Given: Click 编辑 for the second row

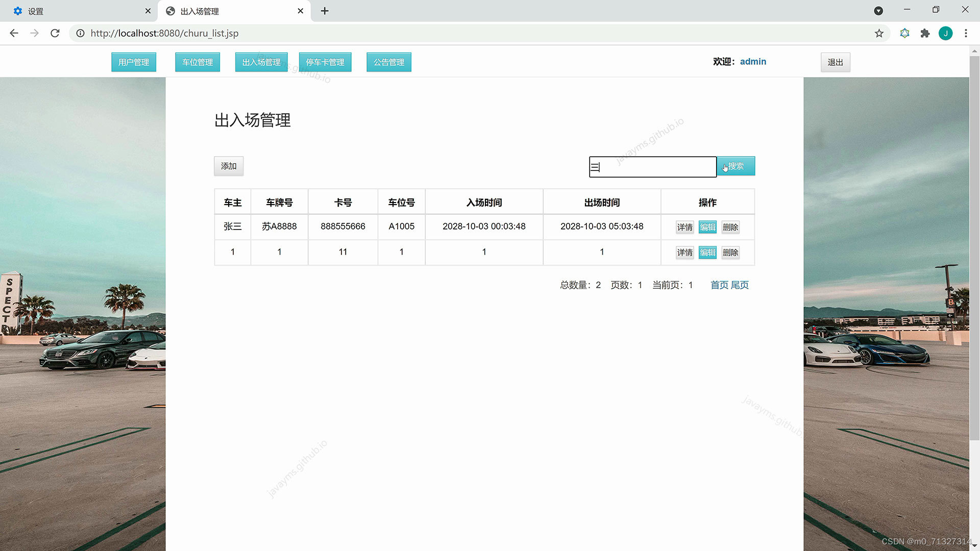Looking at the screenshot, I should pyautogui.click(x=707, y=253).
